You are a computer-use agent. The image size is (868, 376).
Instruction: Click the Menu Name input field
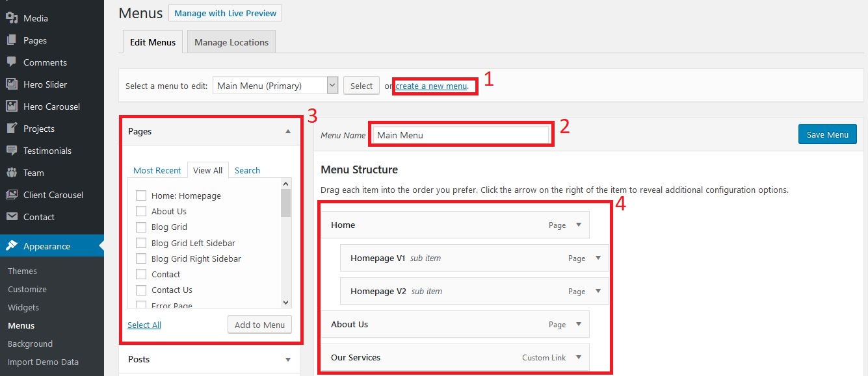point(461,135)
